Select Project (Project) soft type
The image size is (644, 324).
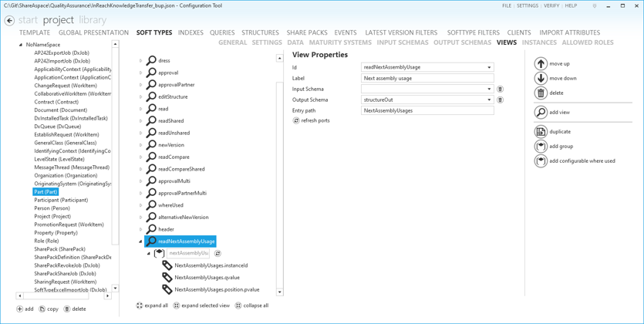click(52, 217)
